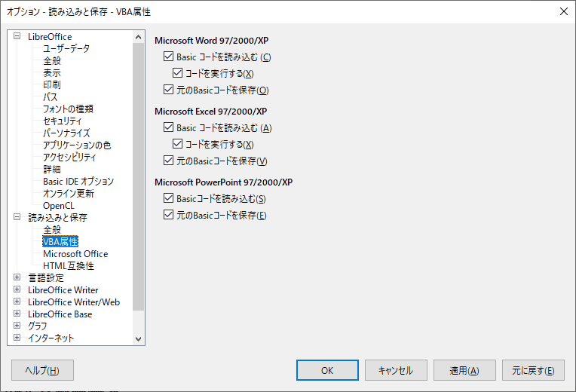Image resolution: width=576 pixels, height=392 pixels.
Task: Select 全般 under 読み込みと保存
Action: coord(52,230)
